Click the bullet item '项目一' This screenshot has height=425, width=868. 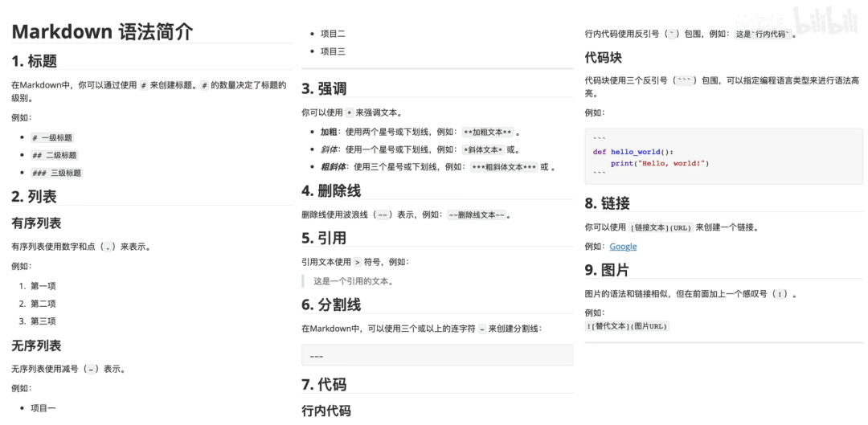point(43,408)
